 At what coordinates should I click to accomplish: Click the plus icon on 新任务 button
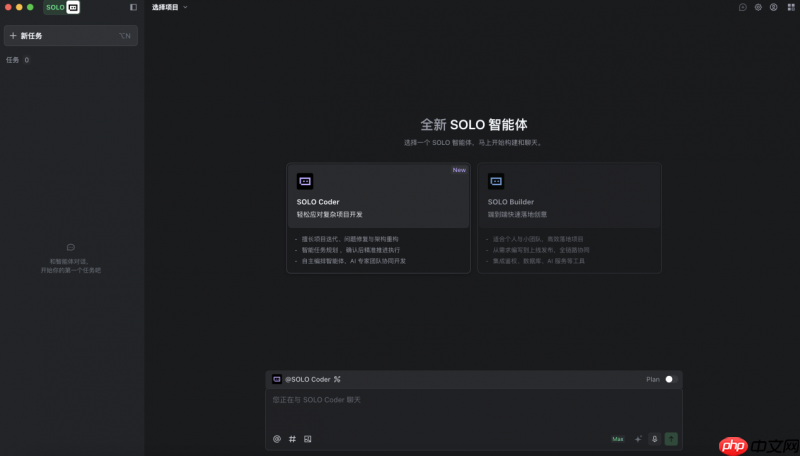[13, 36]
